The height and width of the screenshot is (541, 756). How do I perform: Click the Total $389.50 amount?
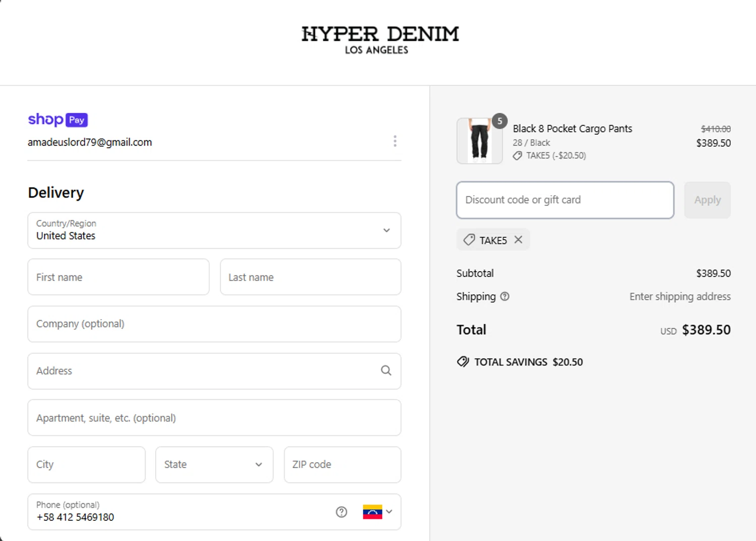click(x=706, y=330)
